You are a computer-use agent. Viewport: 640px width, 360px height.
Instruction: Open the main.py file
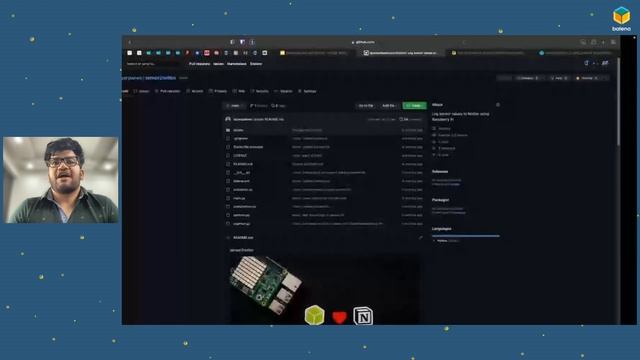[x=239, y=198]
